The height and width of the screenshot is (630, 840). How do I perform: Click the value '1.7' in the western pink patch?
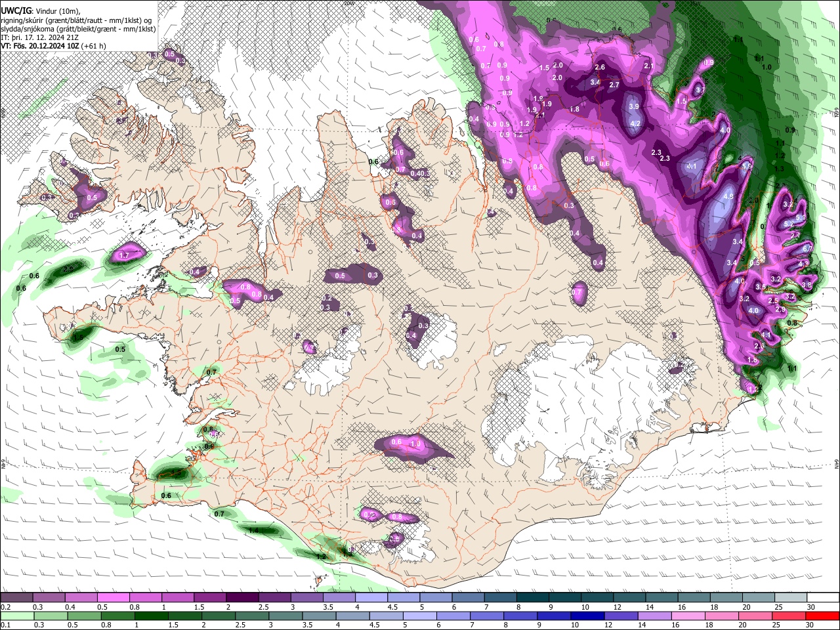pos(124,255)
